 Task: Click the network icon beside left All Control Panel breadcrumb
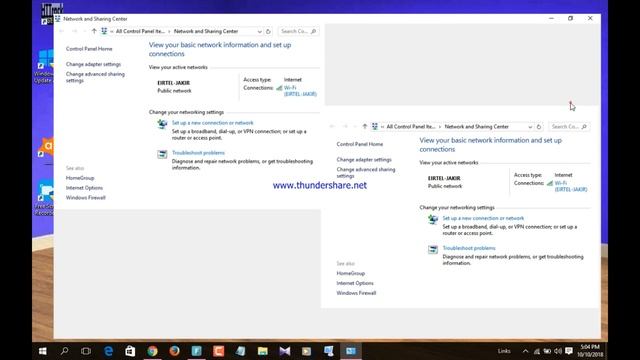tap(104, 31)
